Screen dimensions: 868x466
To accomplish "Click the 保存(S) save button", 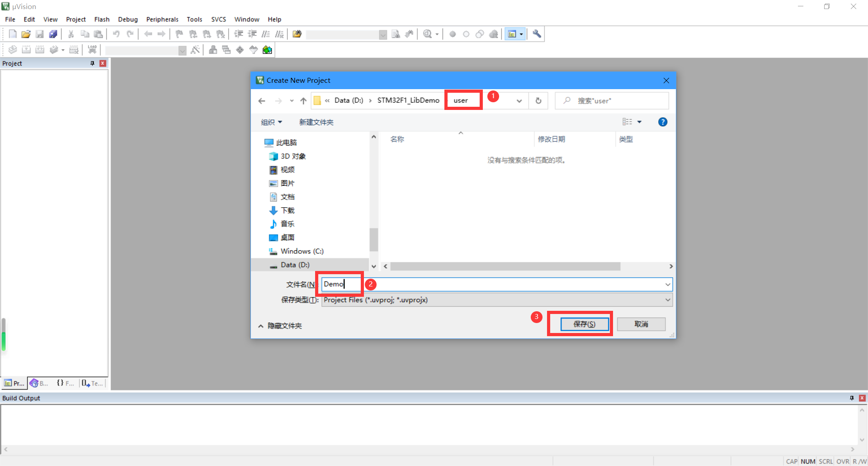I will tap(585, 324).
